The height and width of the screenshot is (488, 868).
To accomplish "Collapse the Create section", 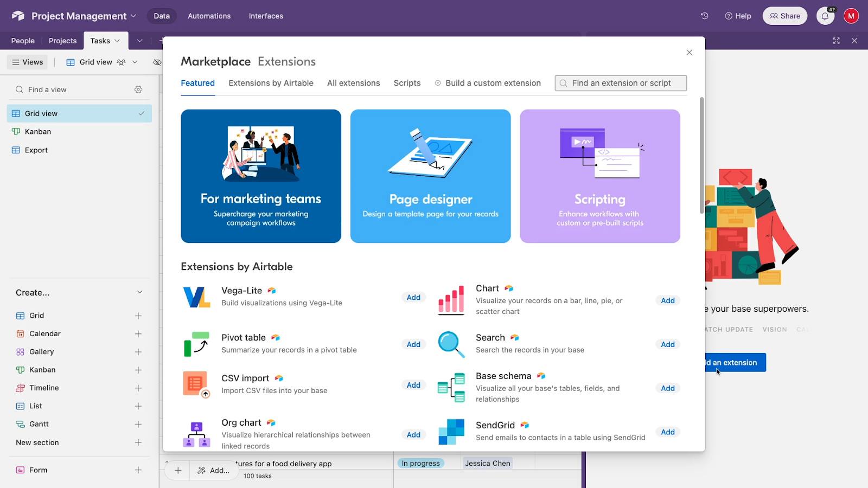I will [x=139, y=292].
